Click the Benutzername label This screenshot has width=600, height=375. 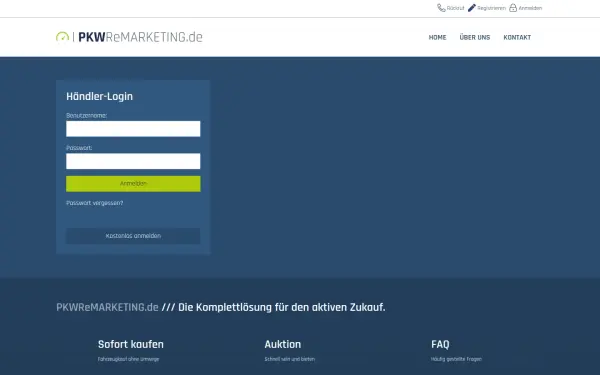click(86, 116)
